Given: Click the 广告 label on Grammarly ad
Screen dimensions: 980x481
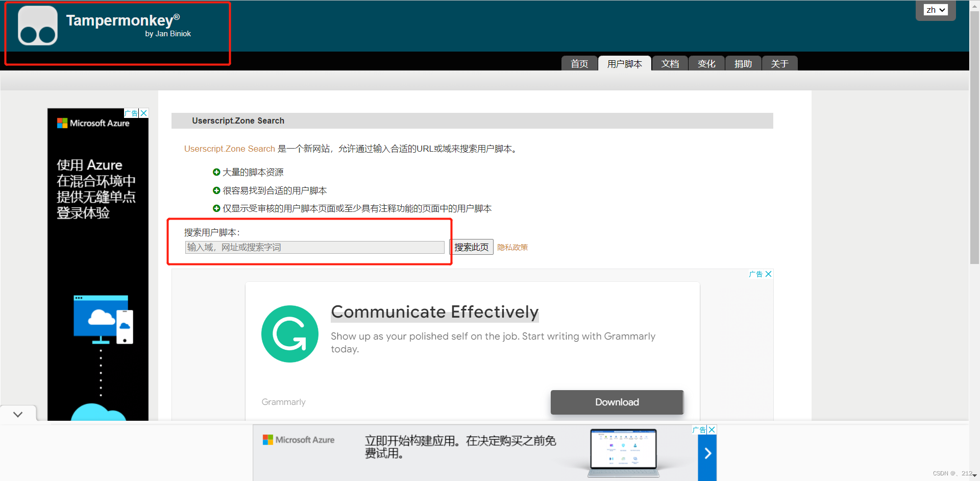Looking at the screenshot, I should [756, 274].
